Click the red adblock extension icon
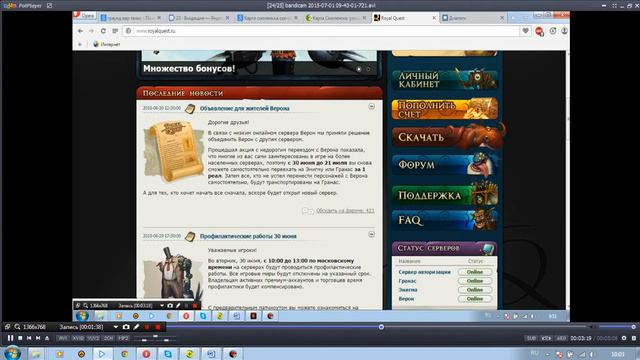640x360 pixels. pyautogui.click(x=539, y=31)
